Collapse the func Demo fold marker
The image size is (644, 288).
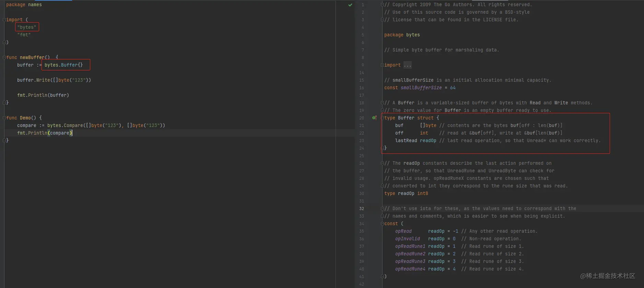pyautogui.click(x=4, y=118)
